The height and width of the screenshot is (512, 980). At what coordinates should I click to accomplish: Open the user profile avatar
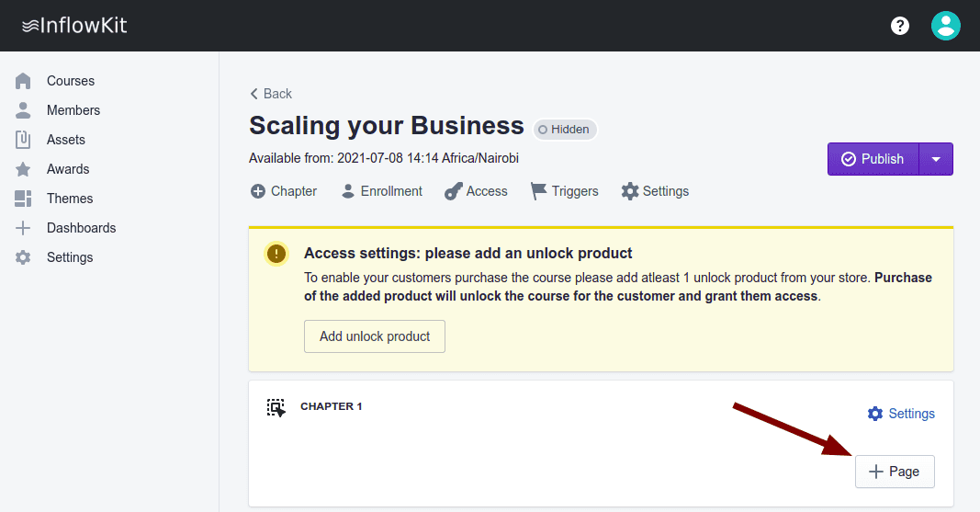pos(945,26)
